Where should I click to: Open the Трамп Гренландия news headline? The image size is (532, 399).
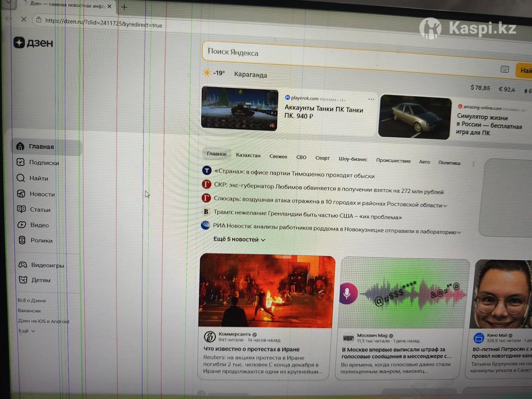[307, 218]
